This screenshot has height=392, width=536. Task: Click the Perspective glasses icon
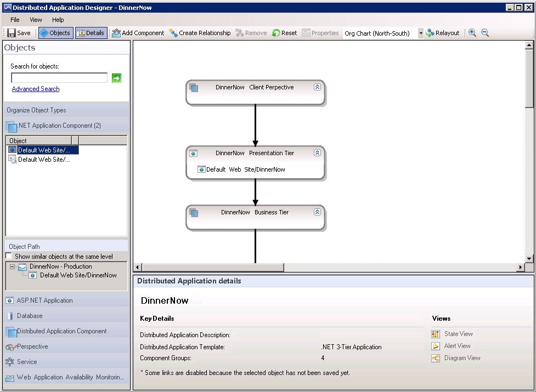tap(10, 347)
